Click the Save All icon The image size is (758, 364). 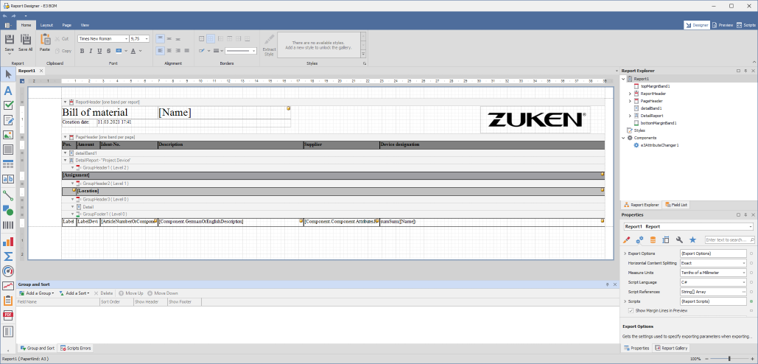26,43
